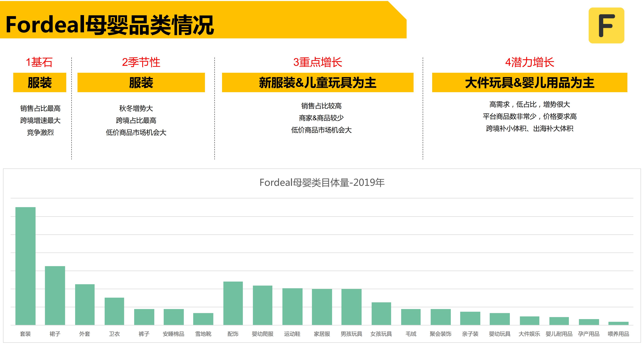
Task: Select the 雪地靴 bar in the chart
Action: click(203, 319)
